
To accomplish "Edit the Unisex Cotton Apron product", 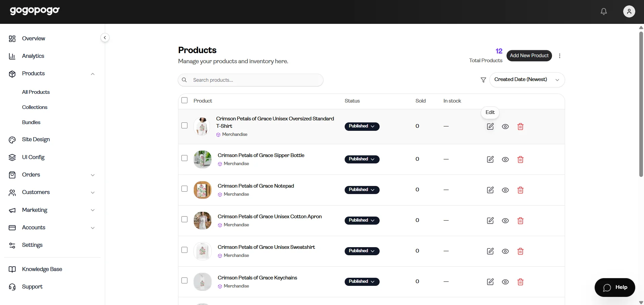I will (x=490, y=221).
